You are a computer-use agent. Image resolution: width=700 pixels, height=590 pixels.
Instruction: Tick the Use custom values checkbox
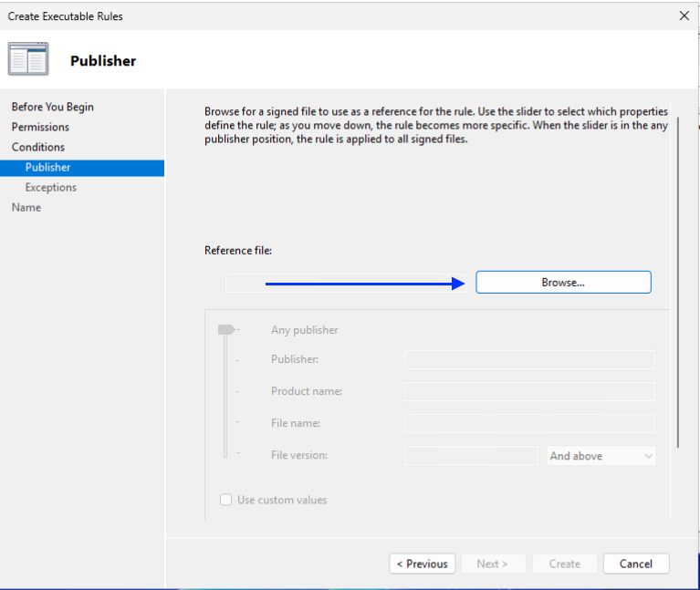pyautogui.click(x=226, y=500)
